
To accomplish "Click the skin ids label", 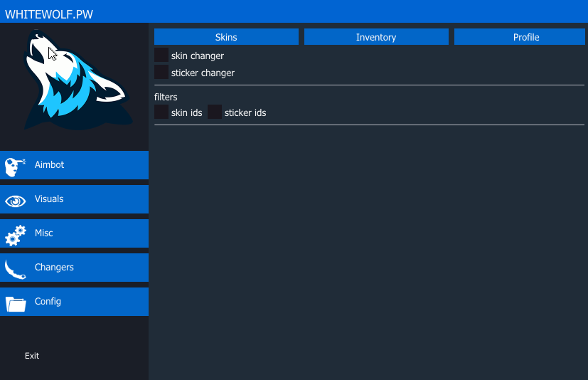I will pyautogui.click(x=186, y=112).
